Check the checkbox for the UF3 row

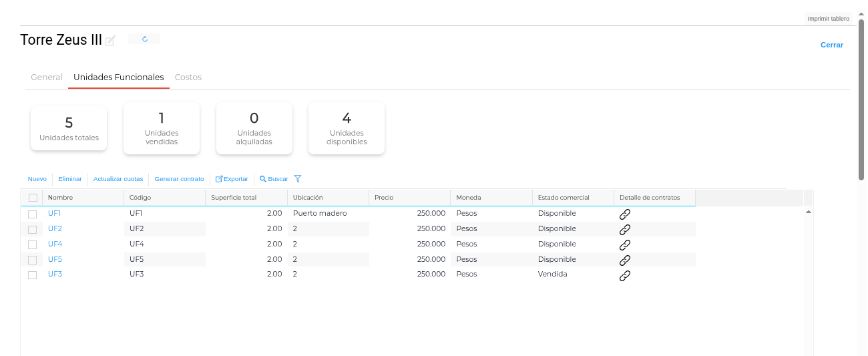coord(33,275)
